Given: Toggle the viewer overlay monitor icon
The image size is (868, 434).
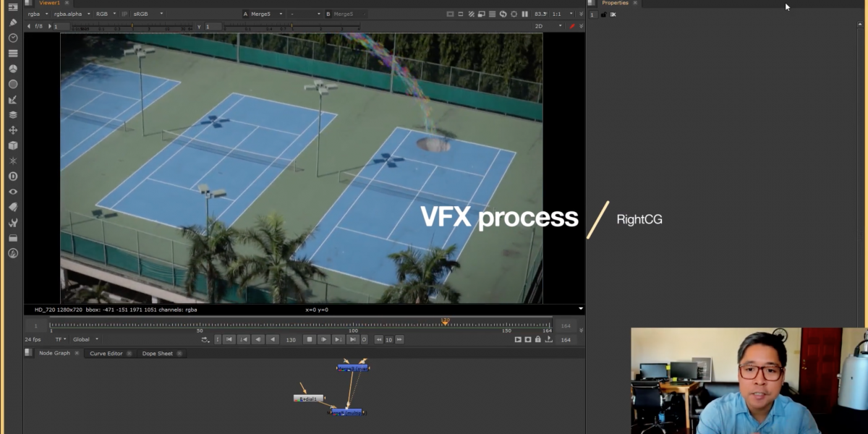Looking at the screenshot, I should 482,14.
